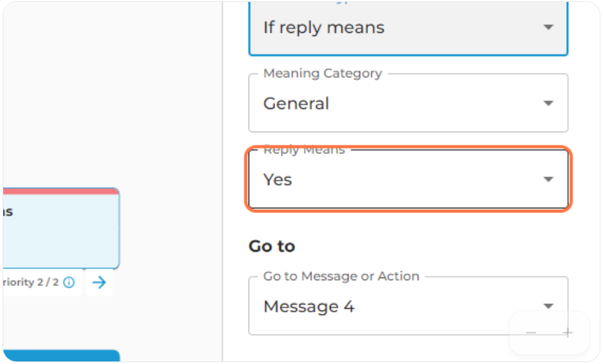Click the "Meaning Category" field label
Screen dimensions: 603x364
[323, 73]
